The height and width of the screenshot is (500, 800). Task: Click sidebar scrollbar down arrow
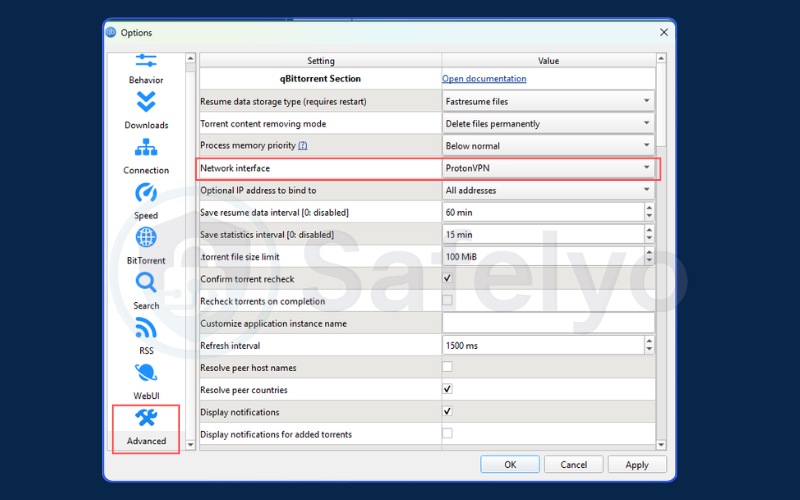pos(190,445)
